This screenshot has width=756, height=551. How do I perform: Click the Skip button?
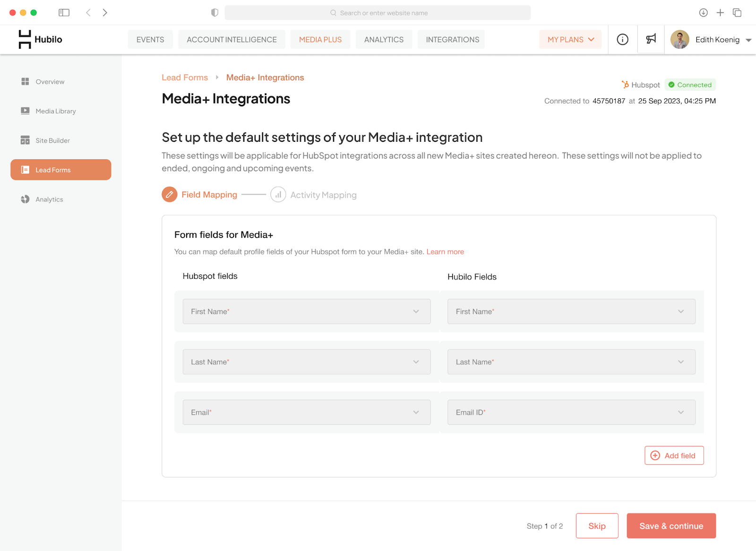click(597, 526)
